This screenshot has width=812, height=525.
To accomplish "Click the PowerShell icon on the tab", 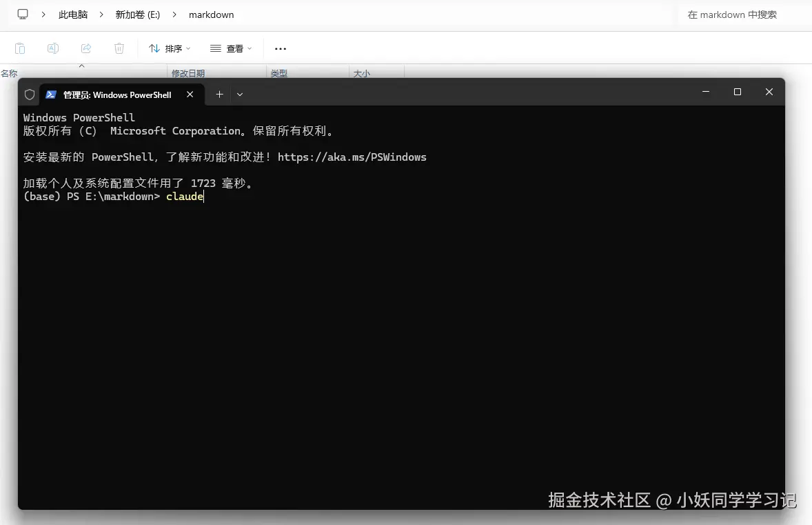I will point(51,95).
